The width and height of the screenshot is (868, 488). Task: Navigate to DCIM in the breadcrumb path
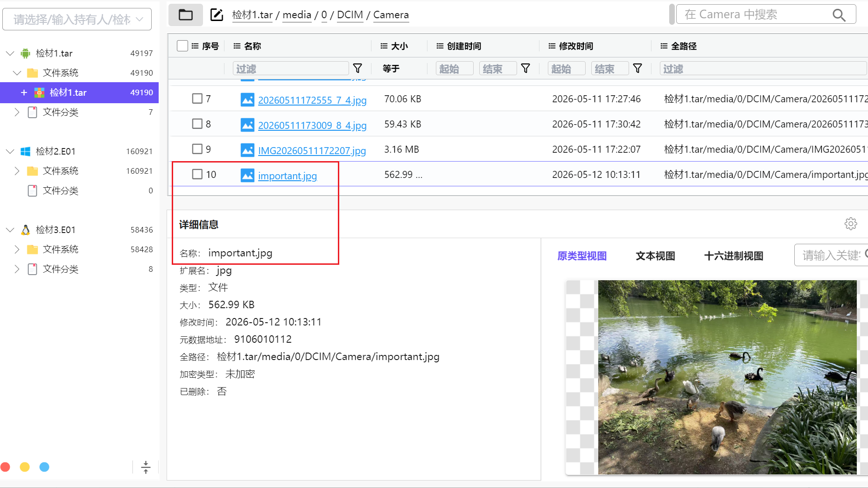coord(350,15)
